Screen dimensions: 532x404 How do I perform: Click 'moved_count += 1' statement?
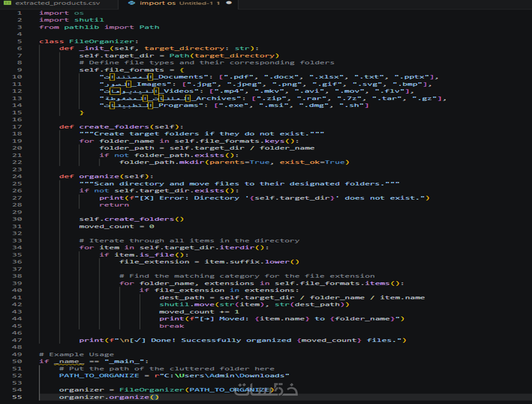[199, 312]
